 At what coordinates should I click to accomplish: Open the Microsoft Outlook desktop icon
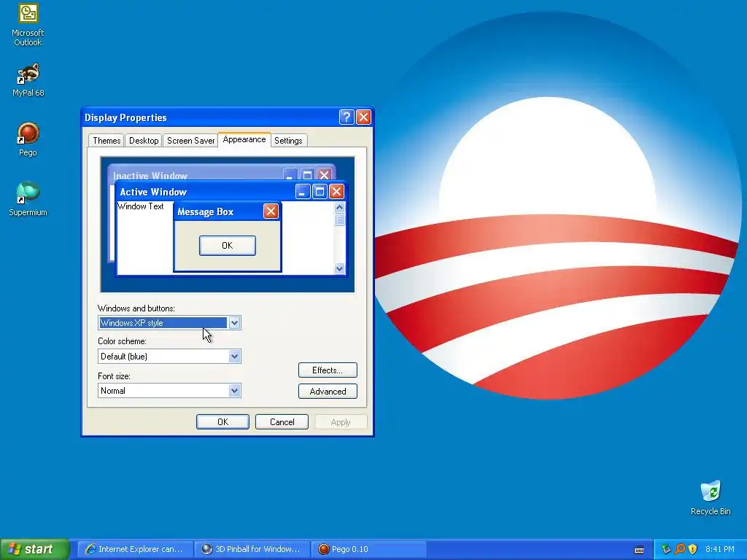pyautogui.click(x=28, y=25)
